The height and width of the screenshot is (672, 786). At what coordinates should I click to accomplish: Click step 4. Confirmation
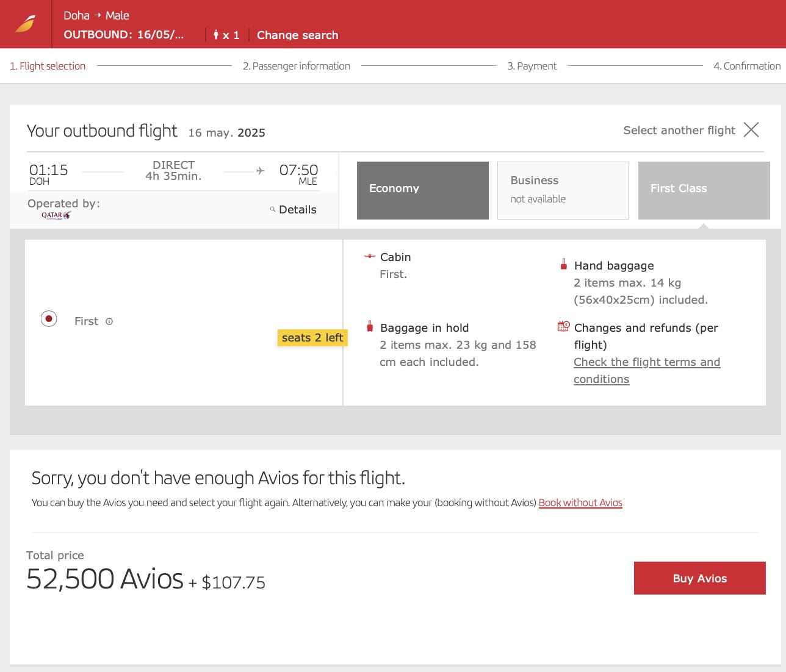point(747,66)
